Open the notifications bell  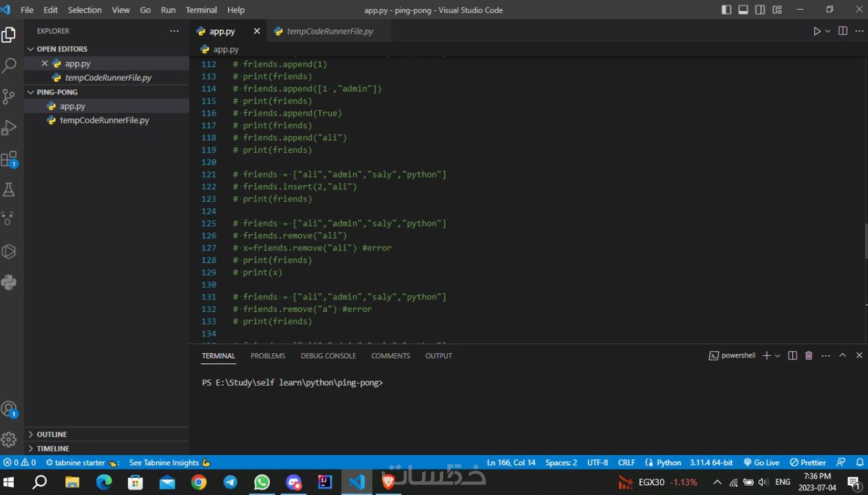point(860,462)
